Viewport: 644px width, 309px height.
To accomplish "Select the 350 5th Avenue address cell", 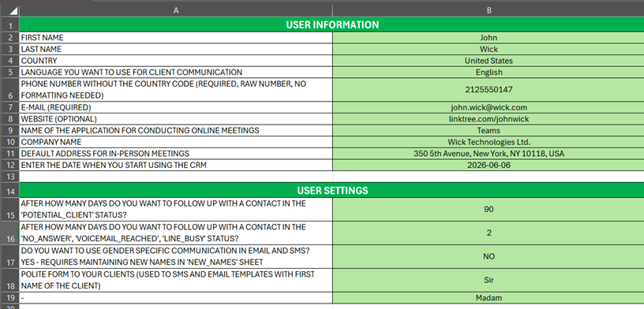I will 489,154.
